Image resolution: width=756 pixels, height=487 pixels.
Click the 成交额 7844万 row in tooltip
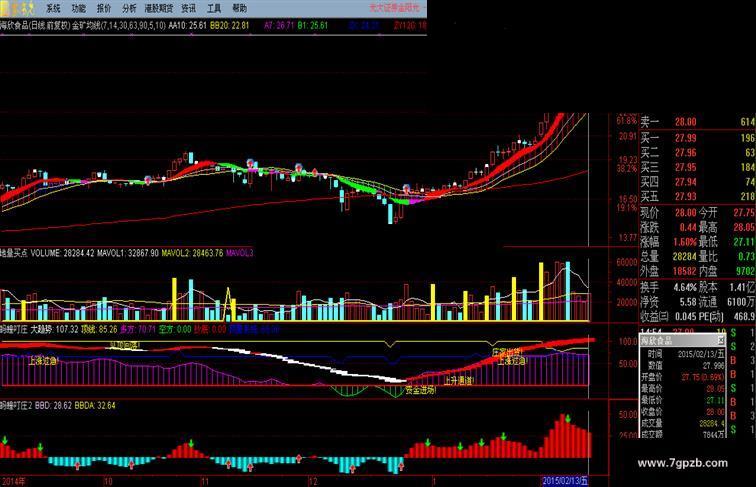point(682,434)
